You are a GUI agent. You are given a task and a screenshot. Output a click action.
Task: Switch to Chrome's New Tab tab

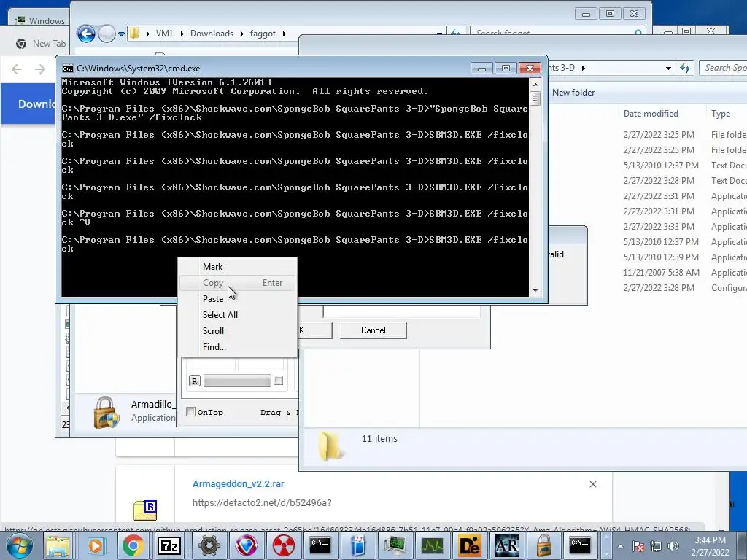coord(41,44)
